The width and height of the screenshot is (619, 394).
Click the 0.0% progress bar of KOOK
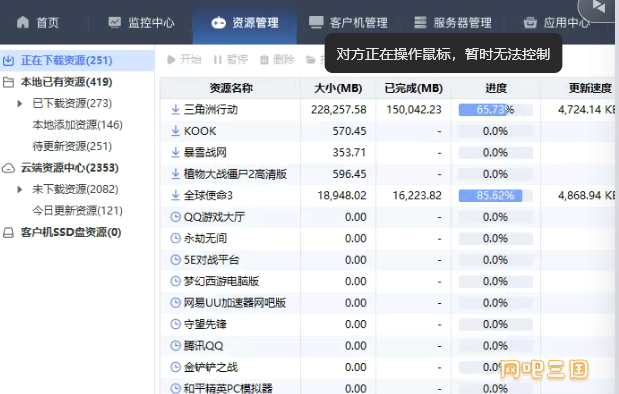tap(495, 131)
